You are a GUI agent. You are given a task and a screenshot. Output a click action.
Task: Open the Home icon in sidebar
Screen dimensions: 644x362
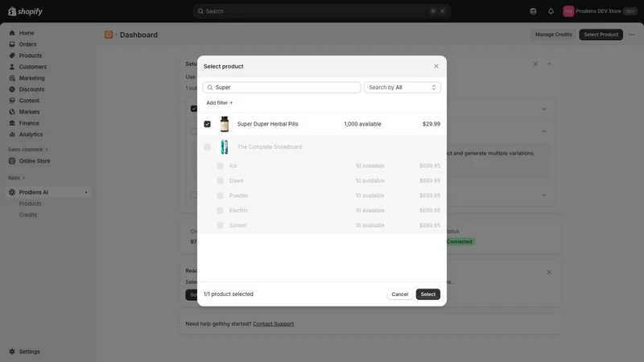coord(12,33)
